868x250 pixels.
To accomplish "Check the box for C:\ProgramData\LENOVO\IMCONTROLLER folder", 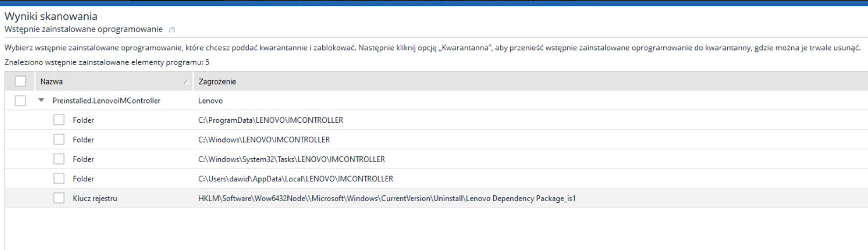I will (59, 120).
